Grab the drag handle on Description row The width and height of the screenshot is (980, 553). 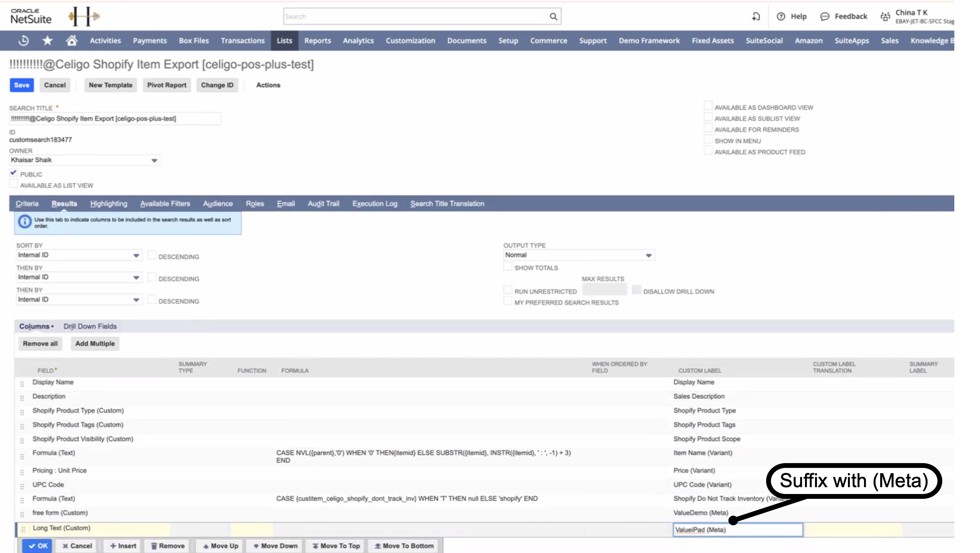tap(22, 398)
